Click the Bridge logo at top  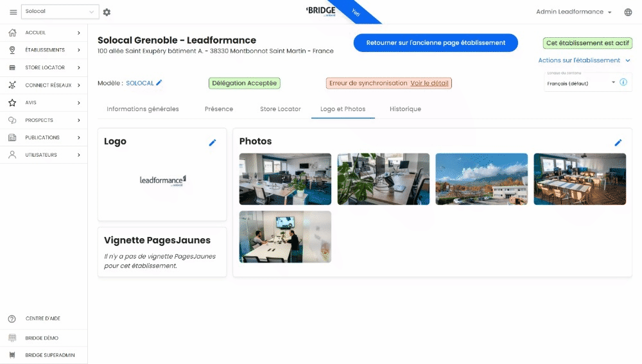click(x=321, y=11)
